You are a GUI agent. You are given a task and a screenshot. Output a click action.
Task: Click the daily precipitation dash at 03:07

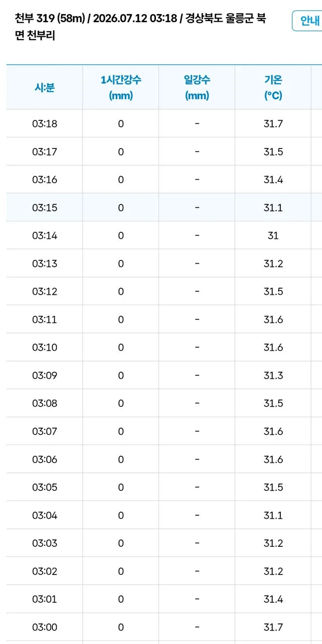click(197, 431)
